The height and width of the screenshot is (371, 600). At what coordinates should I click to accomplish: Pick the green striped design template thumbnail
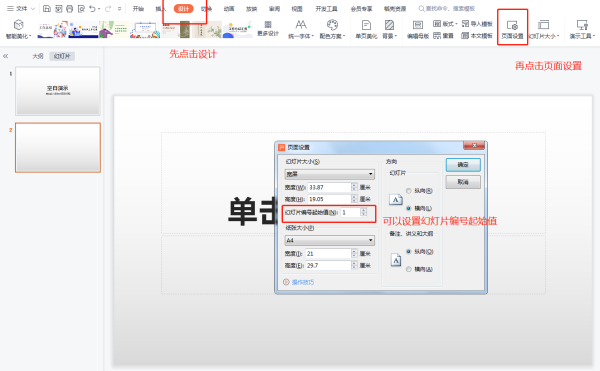114,29
